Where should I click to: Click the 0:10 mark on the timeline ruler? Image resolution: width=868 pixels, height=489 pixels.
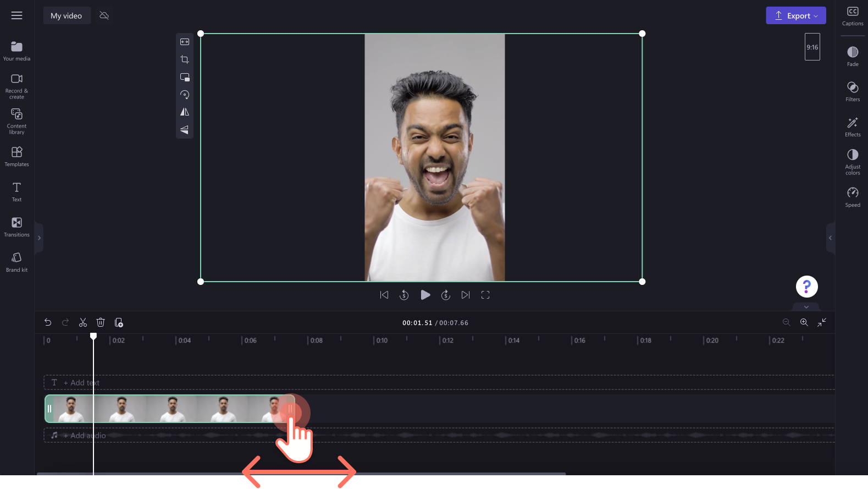(x=382, y=340)
